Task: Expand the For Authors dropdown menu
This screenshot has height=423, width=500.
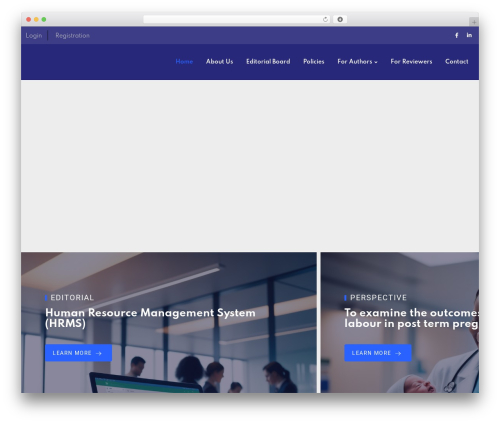Action: point(357,62)
